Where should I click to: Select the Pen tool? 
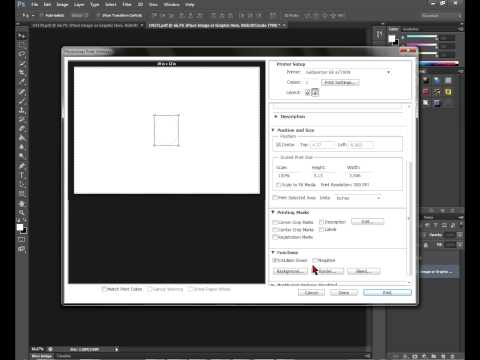(x=22, y=166)
